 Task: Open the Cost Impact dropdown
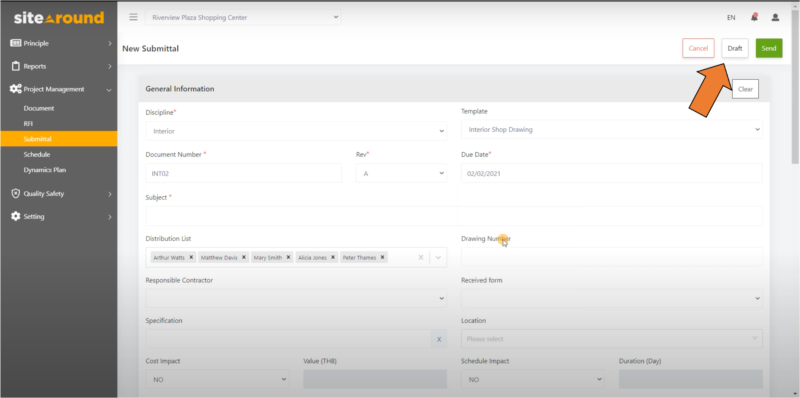(217, 380)
